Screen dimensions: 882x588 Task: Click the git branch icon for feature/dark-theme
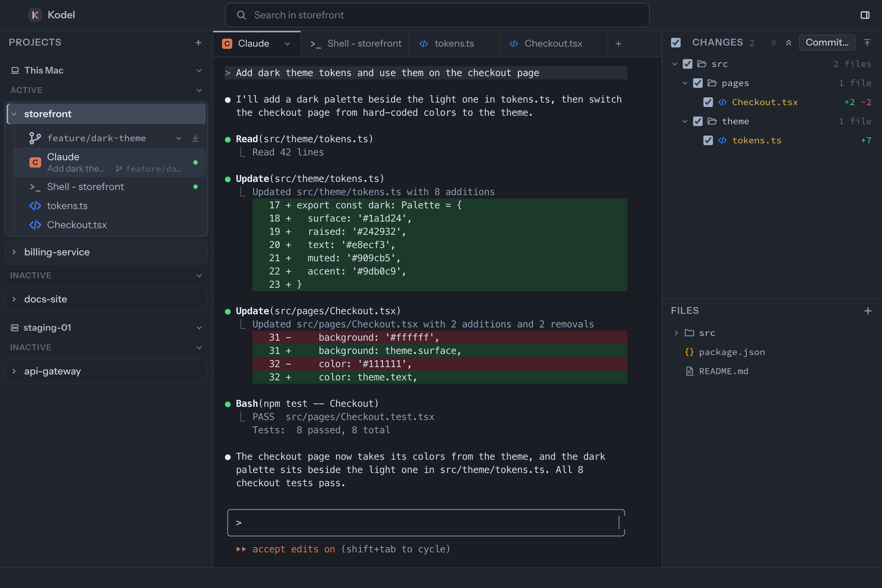(x=35, y=139)
